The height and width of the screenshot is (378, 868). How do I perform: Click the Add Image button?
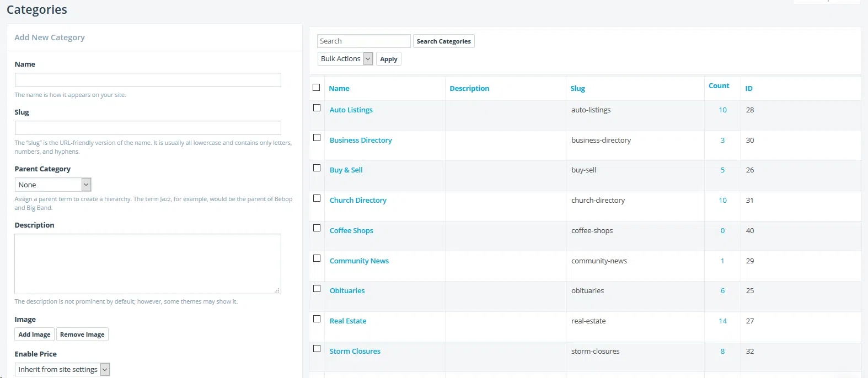point(34,334)
